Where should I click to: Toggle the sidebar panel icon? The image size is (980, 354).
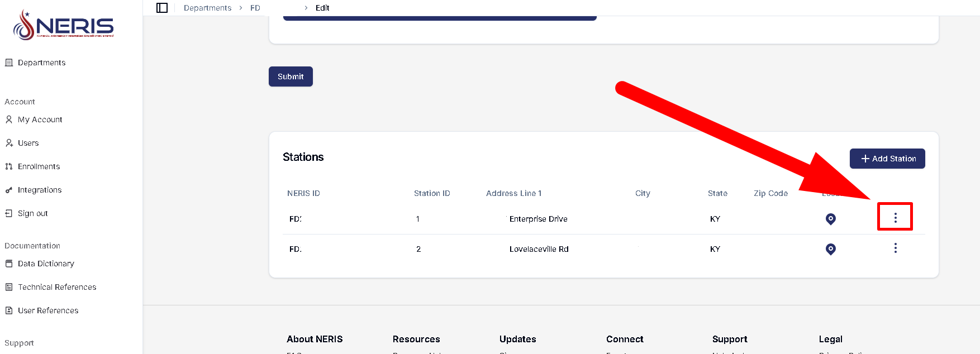tap(162, 8)
